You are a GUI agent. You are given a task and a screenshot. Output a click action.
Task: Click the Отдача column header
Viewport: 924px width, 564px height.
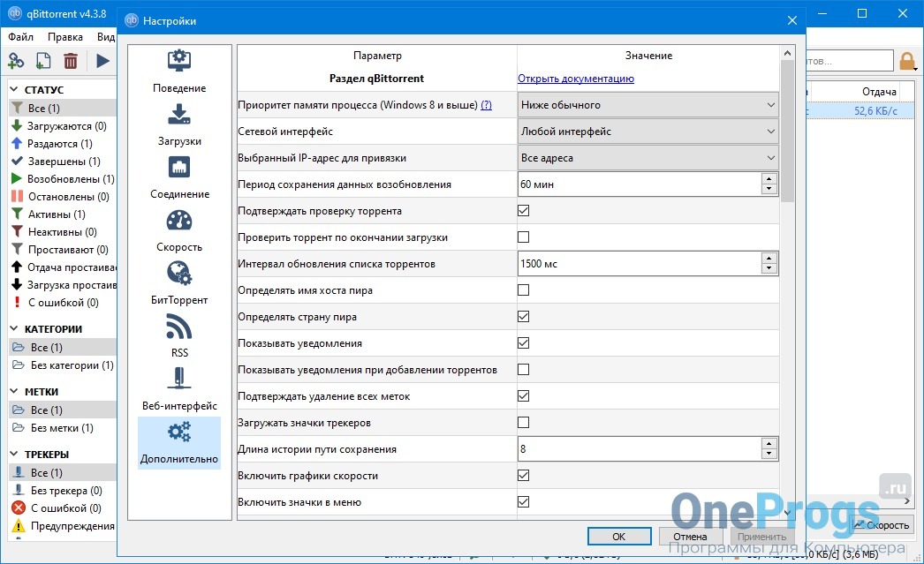[879, 91]
